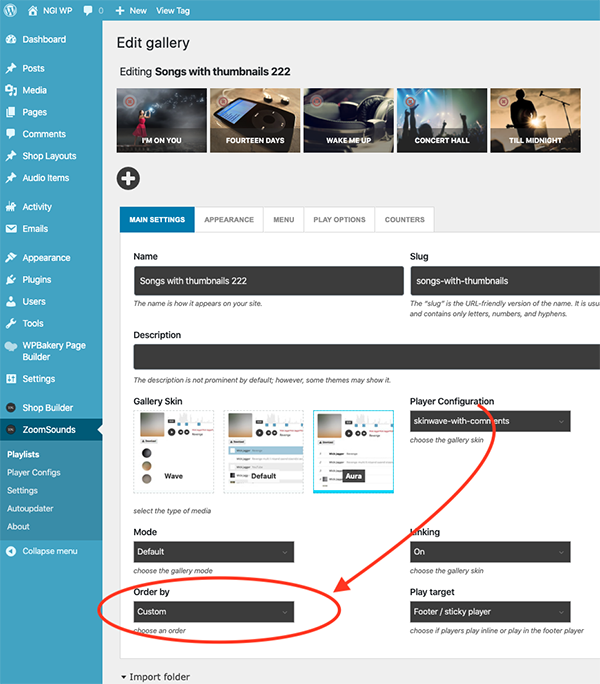
Task: Expand the Import folder section
Action: [155, 677]
